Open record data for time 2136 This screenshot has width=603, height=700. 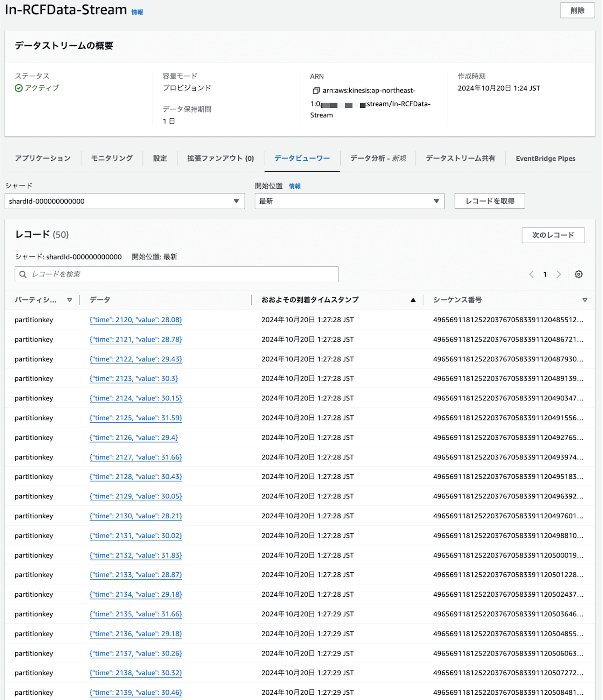[x=136, y=634]
